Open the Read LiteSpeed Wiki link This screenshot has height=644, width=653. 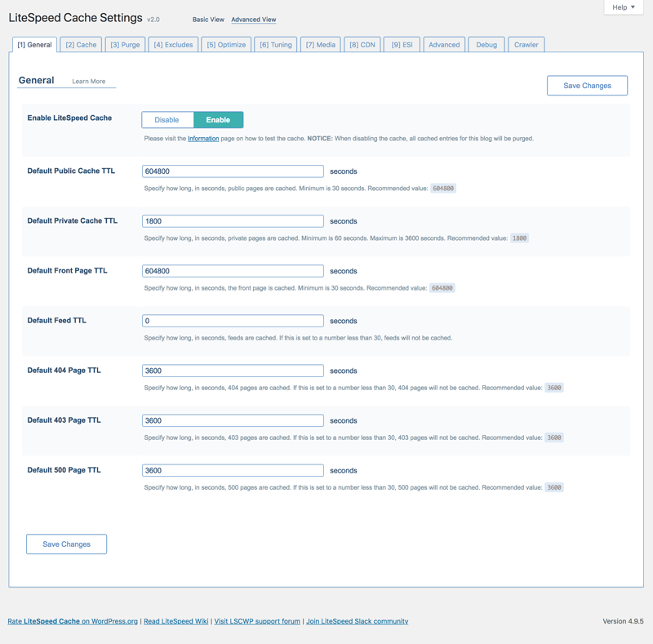click(x=176, y=621)
